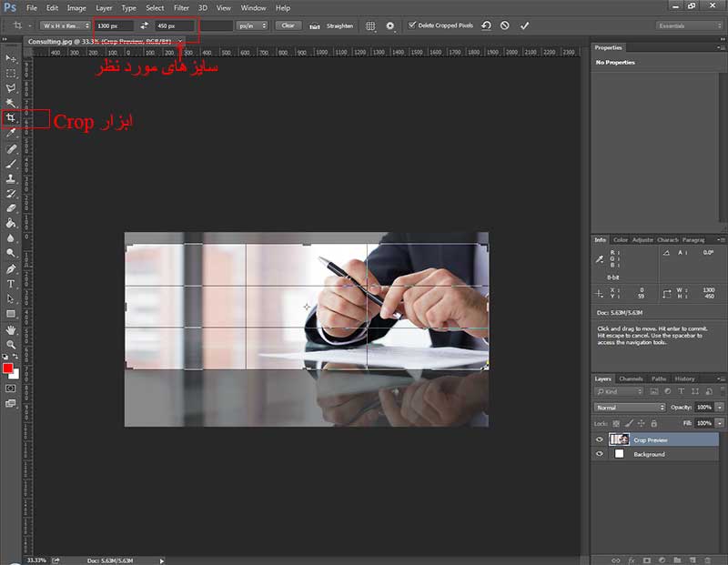The image size is (728, 565).
Task: Switch to the Channels tab
Action: 631,378
